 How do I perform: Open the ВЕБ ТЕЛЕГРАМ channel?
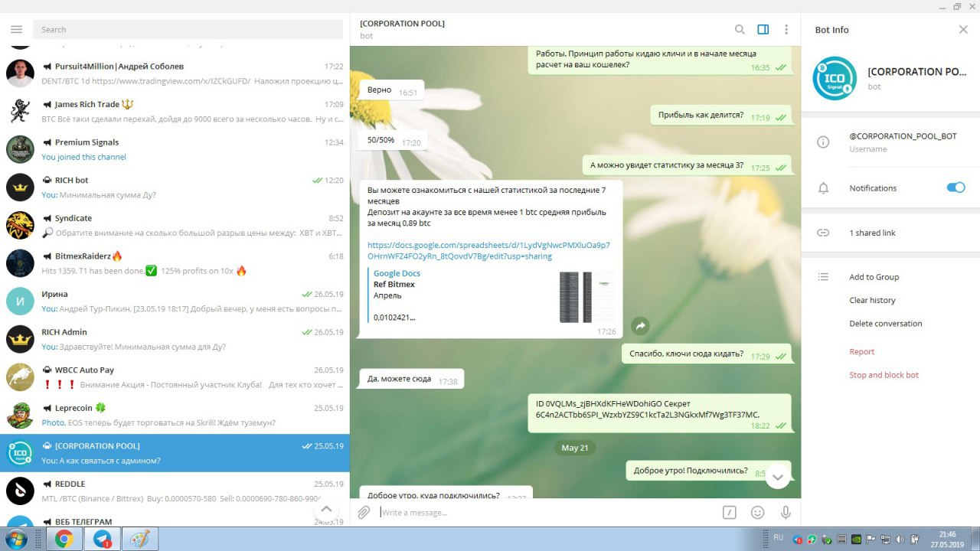pyautogui.click(x=175, y=520)
